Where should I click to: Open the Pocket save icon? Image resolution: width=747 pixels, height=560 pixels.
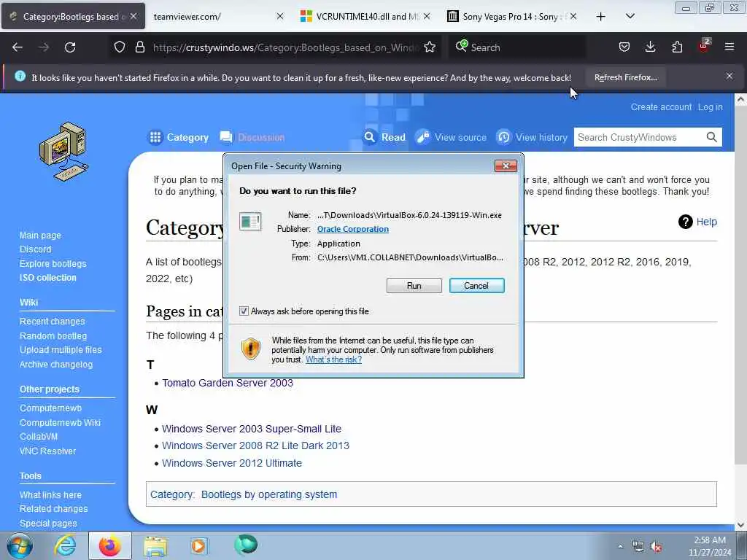(x=624, y=47)
